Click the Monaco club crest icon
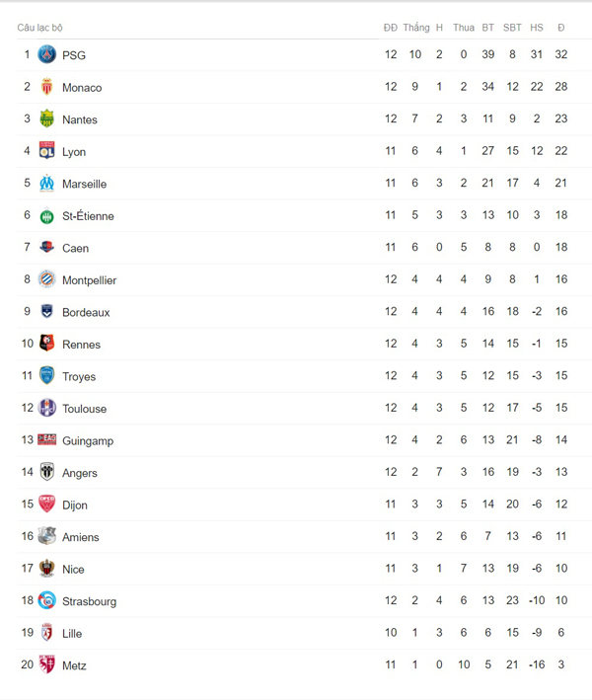 46,87
